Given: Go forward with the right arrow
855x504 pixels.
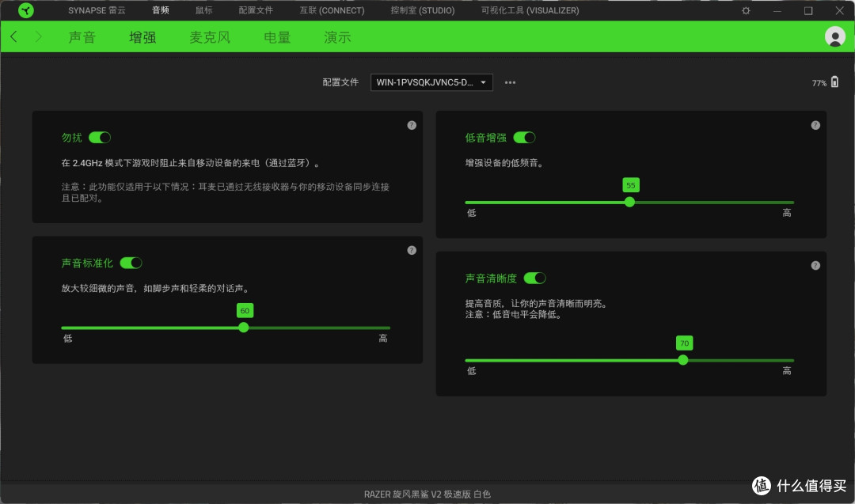Looking at the screenshot, I should point(38,36).
